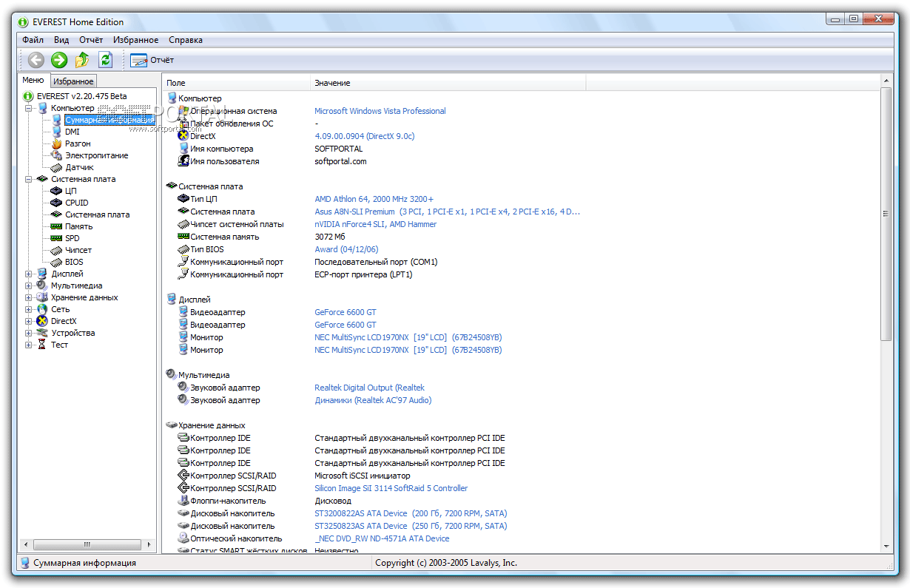The height and width of the screenshot is (588, 910).
Task: Expand the DirectX tree node
Action: 29,321
